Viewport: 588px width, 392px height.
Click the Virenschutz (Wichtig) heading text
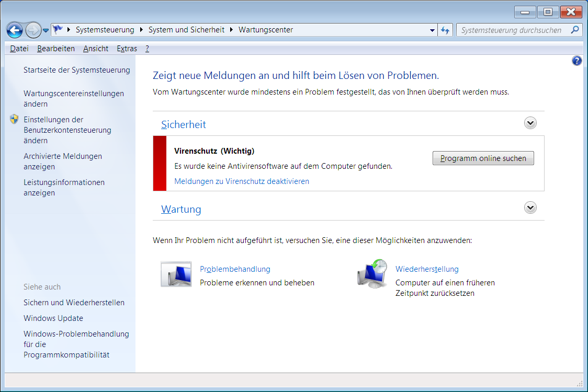pyautogui.click(x=214, y=151)
